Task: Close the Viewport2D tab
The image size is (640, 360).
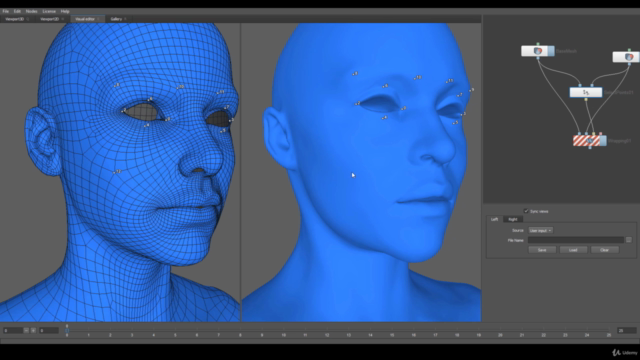Action: click(62, 19)
